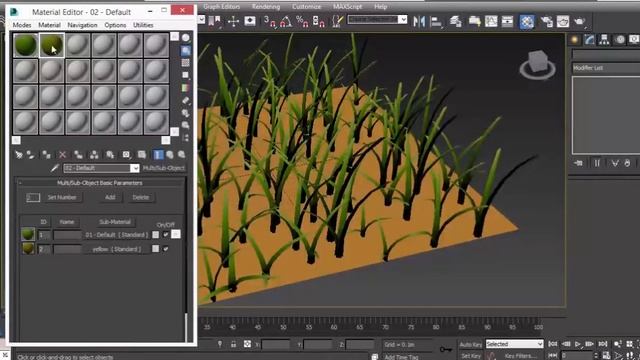
Task: Toggle Angle Snap in main toolbar
Action: coord(286,21)
